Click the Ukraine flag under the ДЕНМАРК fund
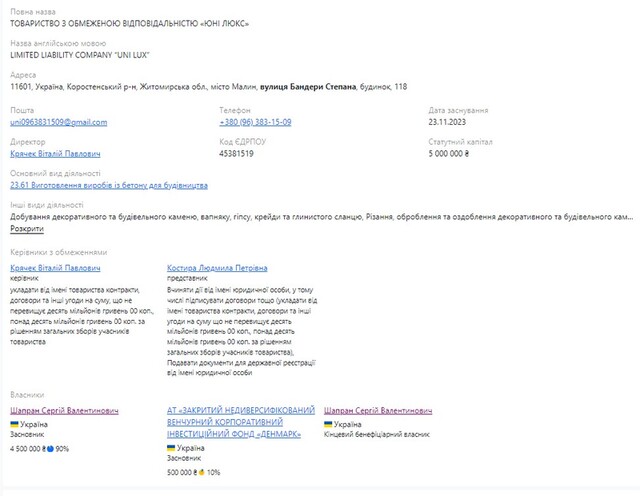The height and width of the screenshot is (496, 640). click(x=171, y=447)
